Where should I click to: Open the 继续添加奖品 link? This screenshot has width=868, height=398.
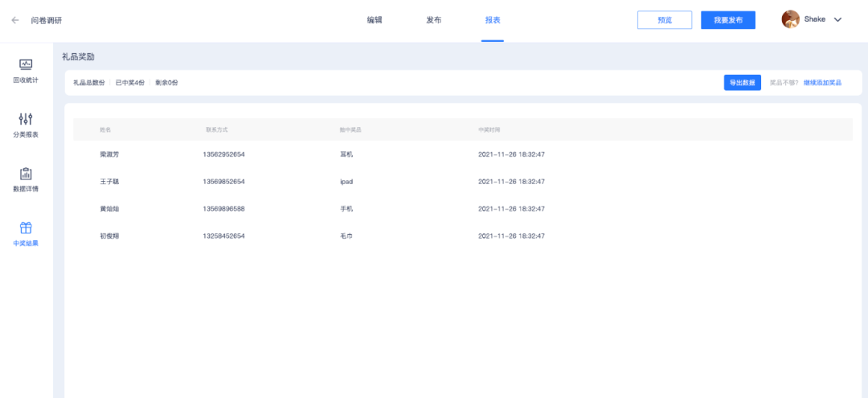(823, 83)
